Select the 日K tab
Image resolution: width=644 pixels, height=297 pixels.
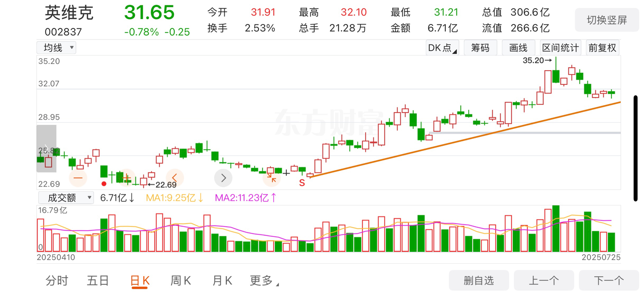pyautogui.click(x=140, y=281)
